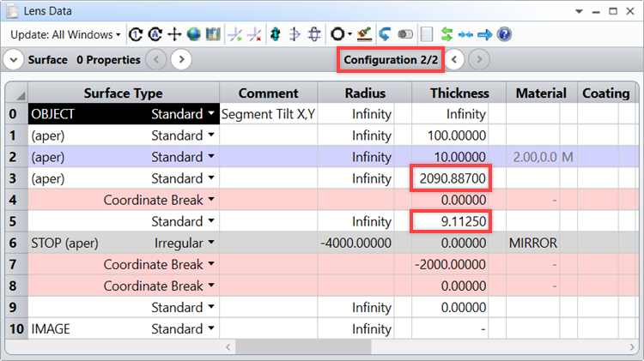644x361 pixels.
Task: Click thickness cell 2090.88700 on row 3
Action: click(x=451, y=178)
